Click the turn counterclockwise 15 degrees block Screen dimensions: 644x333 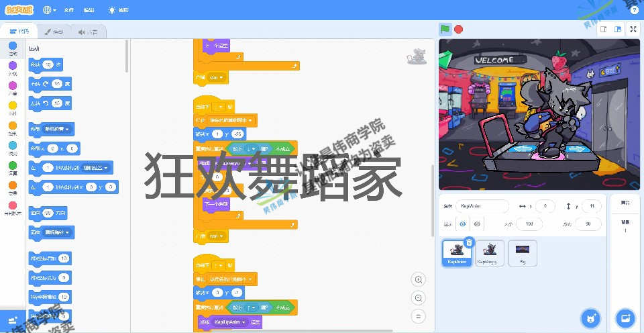[50, 103]
